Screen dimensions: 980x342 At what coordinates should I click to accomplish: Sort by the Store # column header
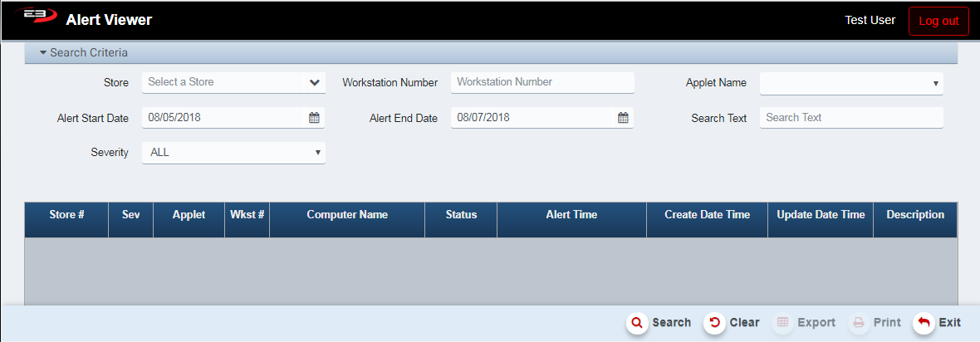(x=66, y=215)
